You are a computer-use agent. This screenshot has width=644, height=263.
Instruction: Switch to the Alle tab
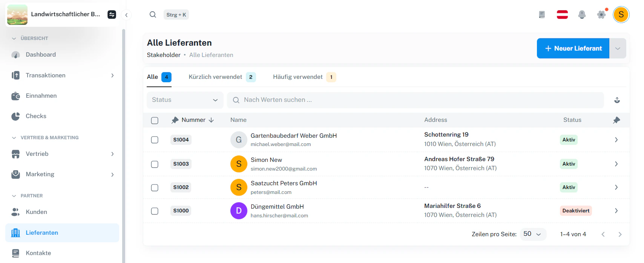[159, 77]
